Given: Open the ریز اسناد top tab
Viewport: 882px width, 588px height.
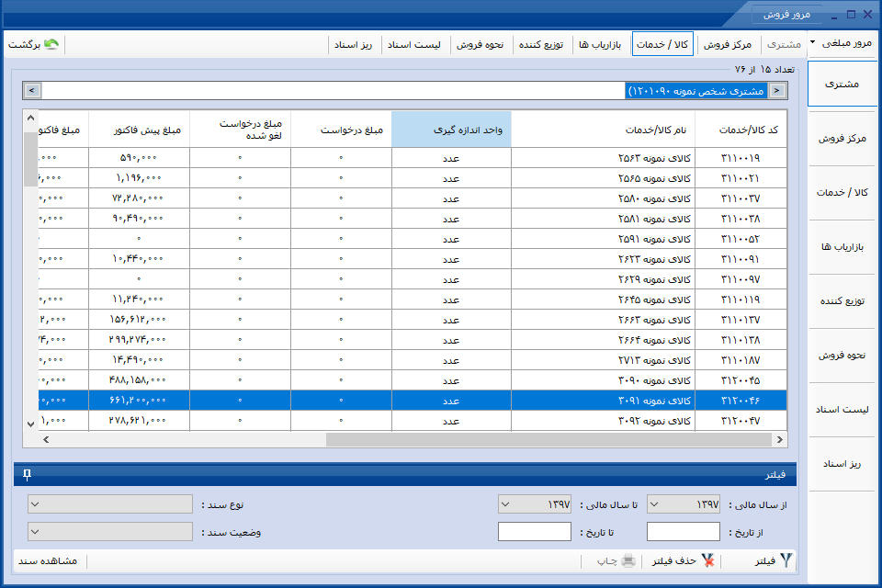Looking at the screenshot, I should tap(353, 44).
